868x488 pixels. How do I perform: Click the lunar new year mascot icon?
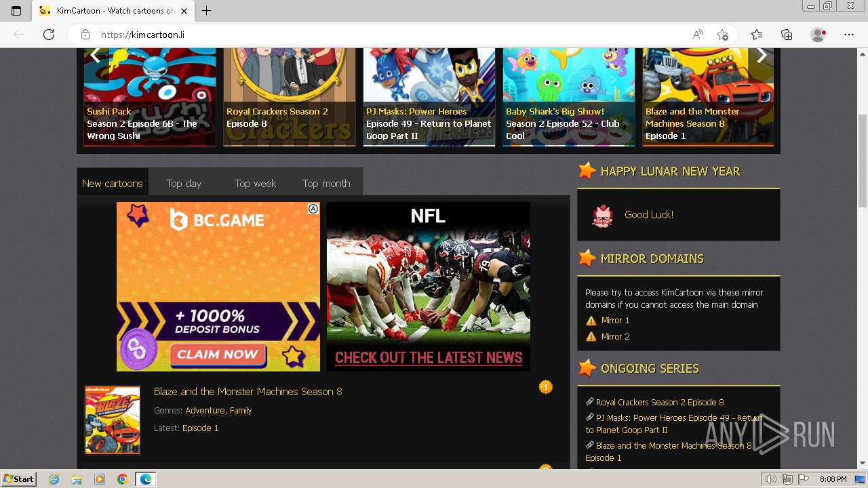(x=602, y=215)
